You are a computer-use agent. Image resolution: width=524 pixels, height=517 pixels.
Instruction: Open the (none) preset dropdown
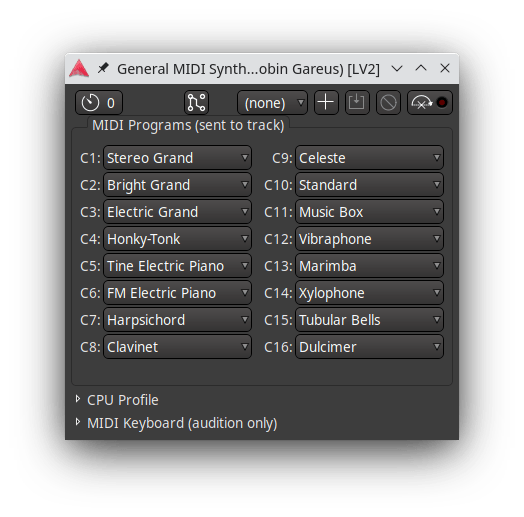click(x=272, y=103)
